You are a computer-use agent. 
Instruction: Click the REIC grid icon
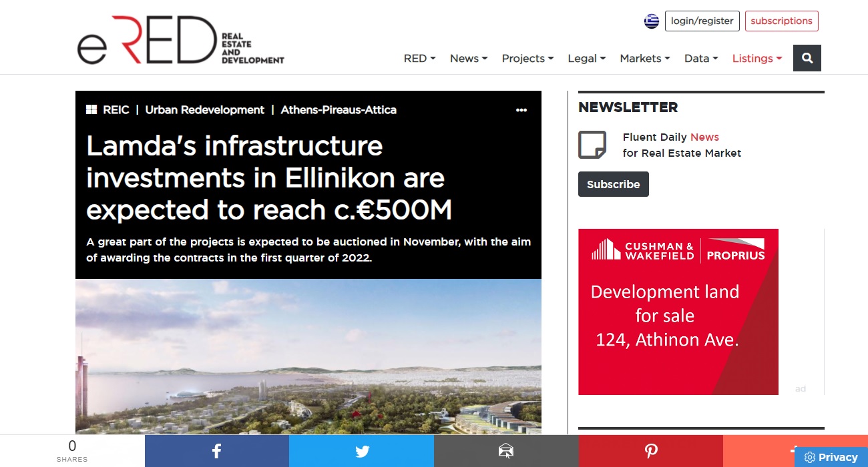pyautogui.click(x=91, y=109)
